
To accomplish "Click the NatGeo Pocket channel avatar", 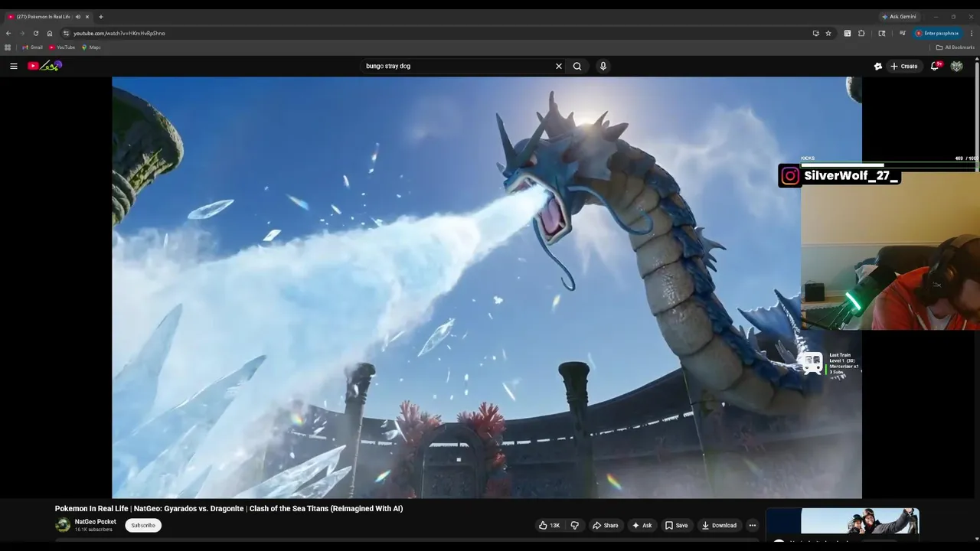I will click(63, 525).
